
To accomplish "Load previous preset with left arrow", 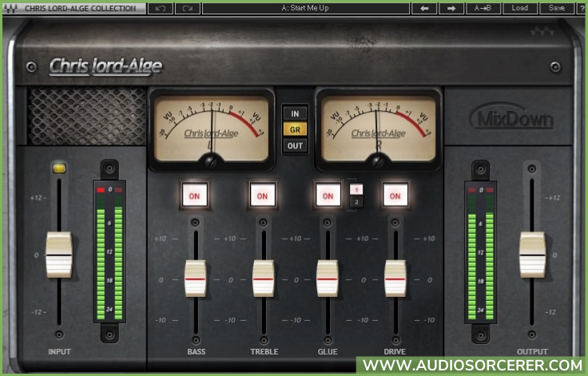I will [x=424, y=8].
